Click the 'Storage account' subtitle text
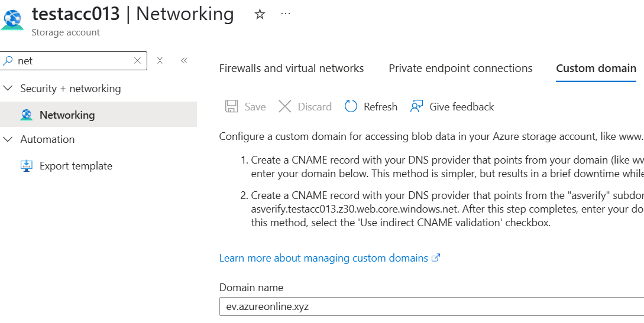644x323 pixels. pyautogui.click(x=66, y=32)
